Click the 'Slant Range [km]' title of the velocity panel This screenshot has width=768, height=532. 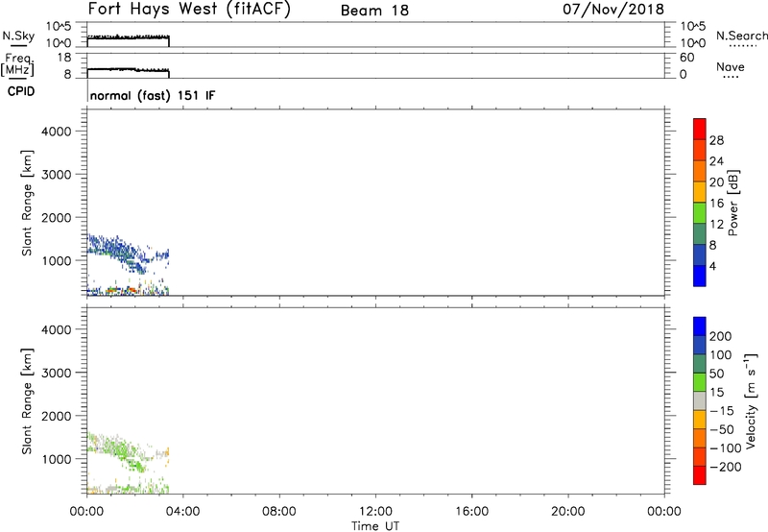[27, 401]
